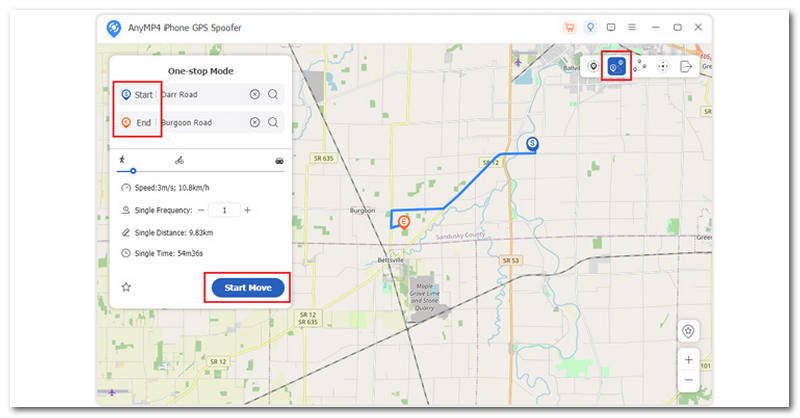Select Modify Location mode icon

593,66
